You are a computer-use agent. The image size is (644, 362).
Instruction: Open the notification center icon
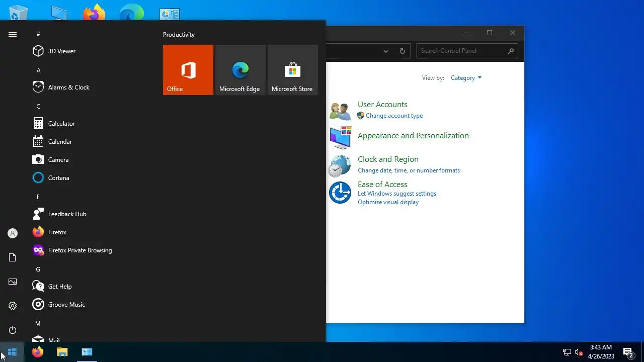click(x=628, y=352)
